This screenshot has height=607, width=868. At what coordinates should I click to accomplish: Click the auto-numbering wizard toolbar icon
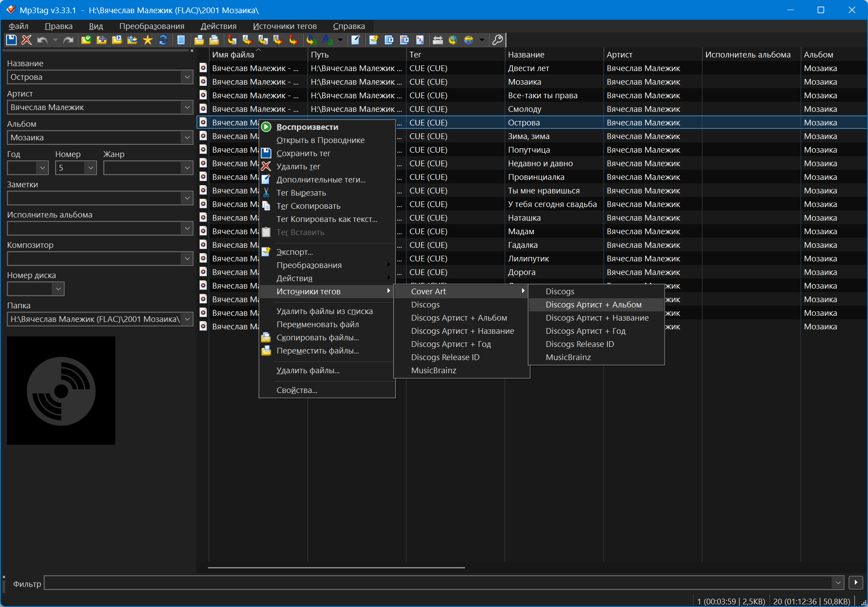click(420, 40)
